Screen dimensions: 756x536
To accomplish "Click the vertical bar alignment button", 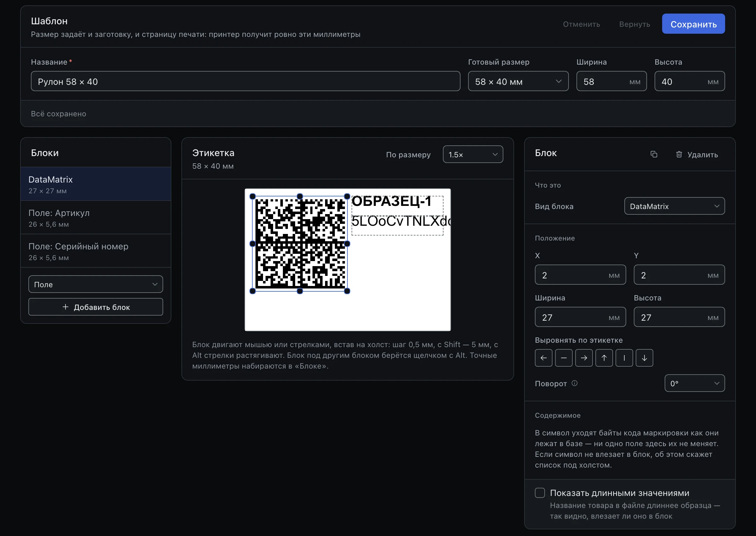I will point(624,358).
